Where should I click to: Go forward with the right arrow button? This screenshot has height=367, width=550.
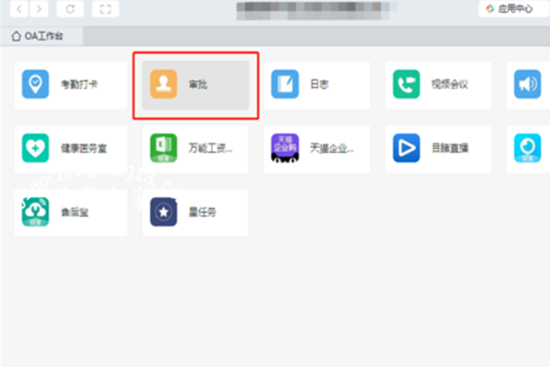(x=39, y=9)
